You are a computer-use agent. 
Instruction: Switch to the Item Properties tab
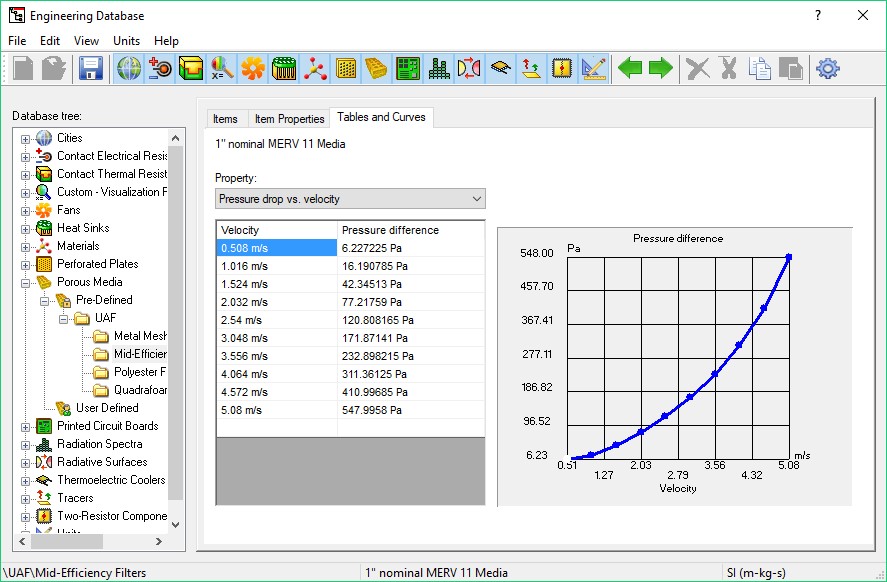point(289,119)
